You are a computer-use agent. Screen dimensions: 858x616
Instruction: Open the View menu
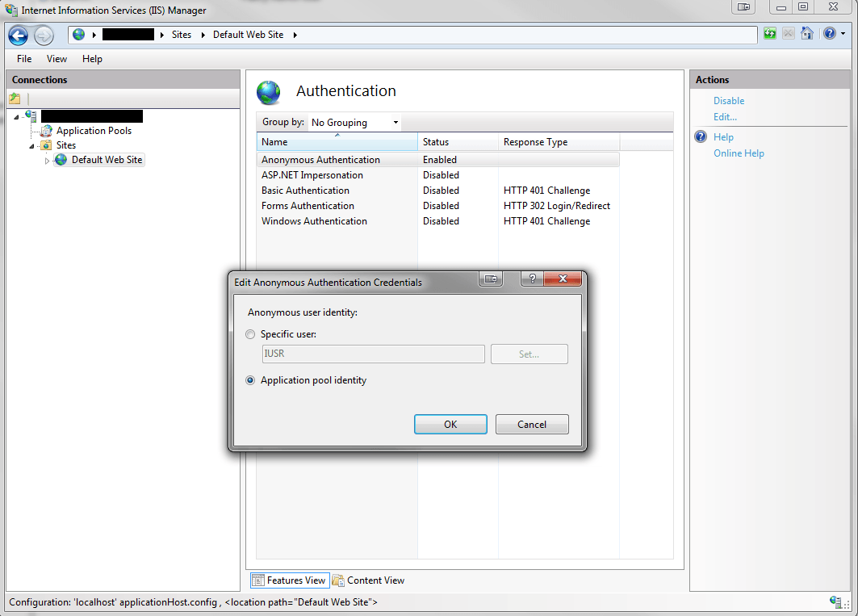57,59
